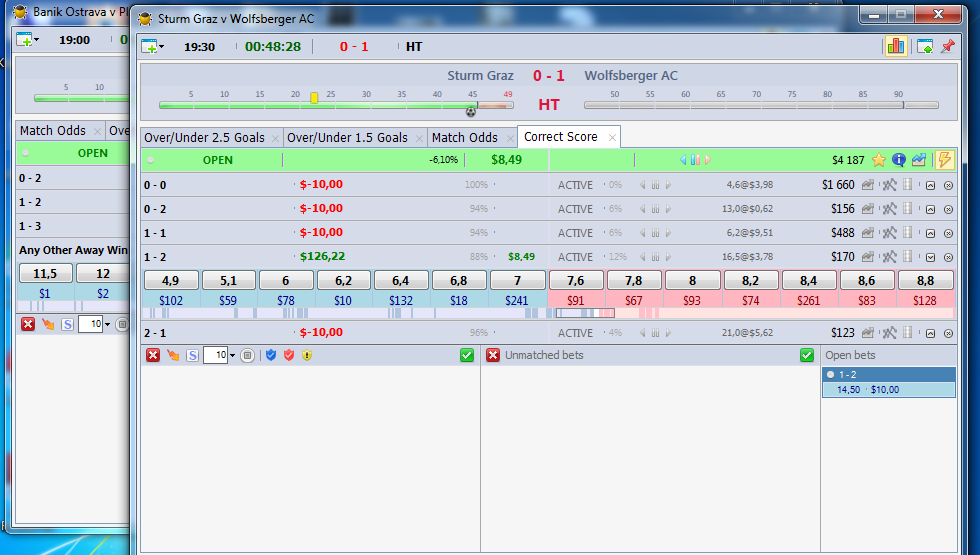Image resolution: width=980 pixels, height=555 pixels.
Task: Click the pause bars in OPEN row
Action: point(695,160)
